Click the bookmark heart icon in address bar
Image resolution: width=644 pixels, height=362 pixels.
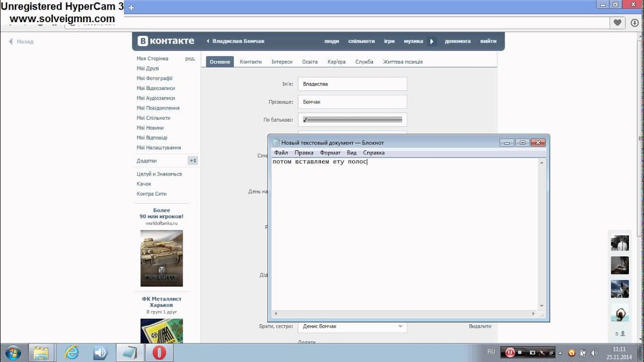[618, 23]
